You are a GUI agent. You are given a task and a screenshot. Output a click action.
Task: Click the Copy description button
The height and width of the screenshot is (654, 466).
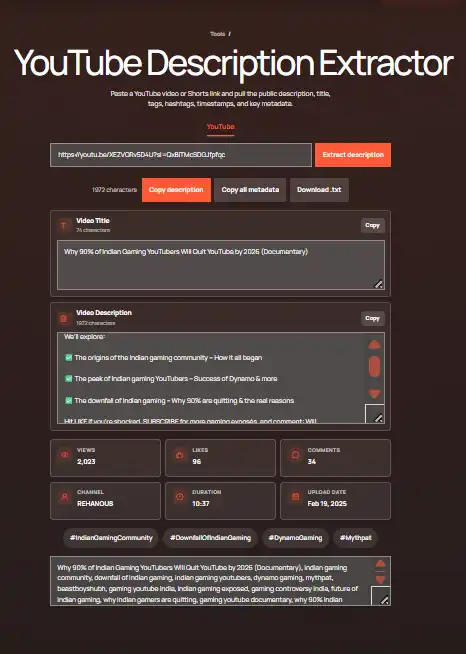pyautogui.click(x=176, y=190)
